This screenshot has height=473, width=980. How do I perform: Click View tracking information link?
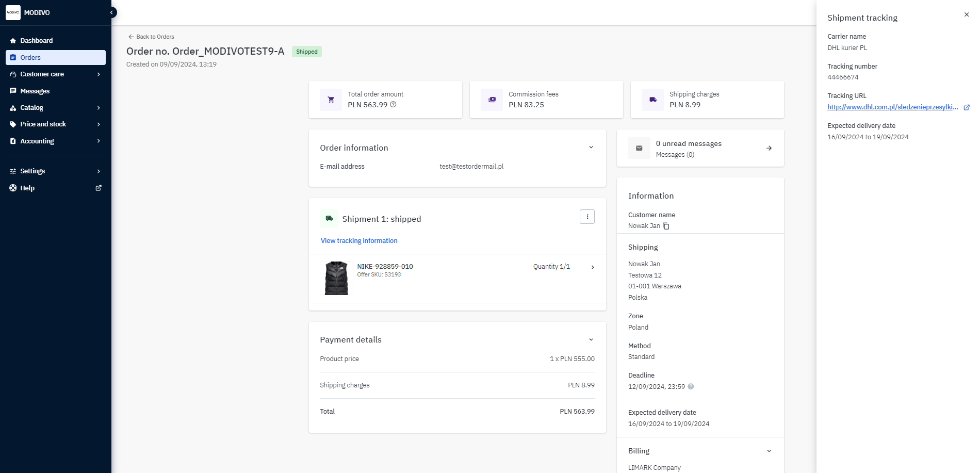tap(359, 241)
